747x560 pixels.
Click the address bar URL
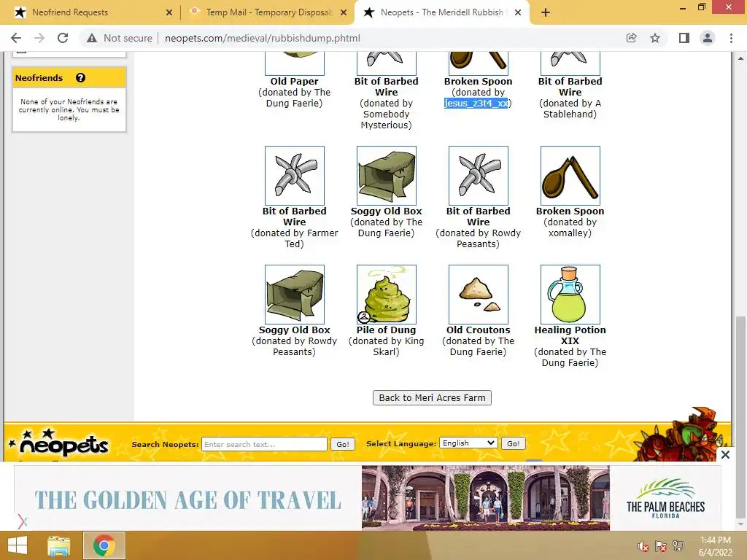click(263, 38)
